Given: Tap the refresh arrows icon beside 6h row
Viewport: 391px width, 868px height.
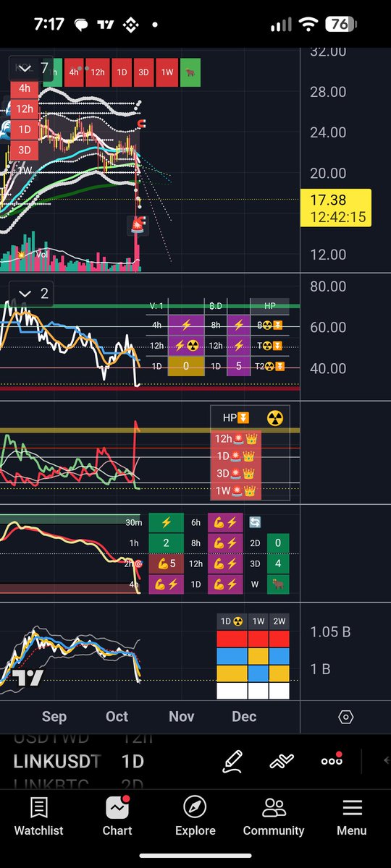Looking at the screenshot, I should pyautogui.click(x=255, y=522).
